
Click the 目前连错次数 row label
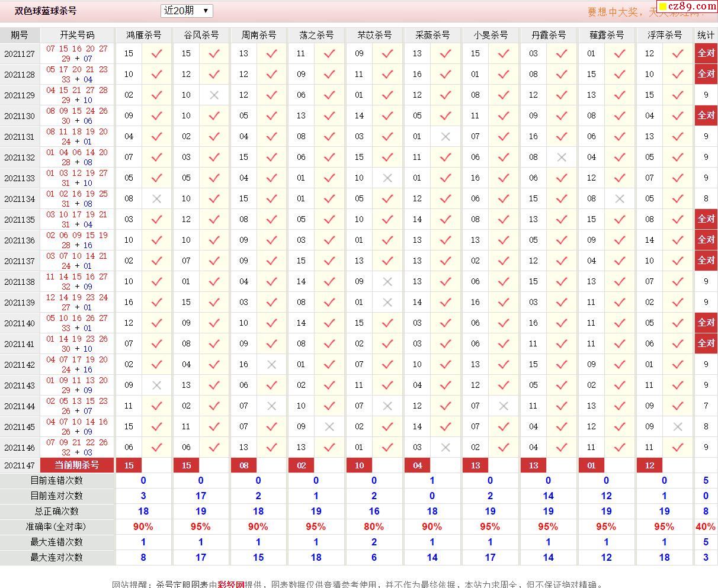point(57,480)
